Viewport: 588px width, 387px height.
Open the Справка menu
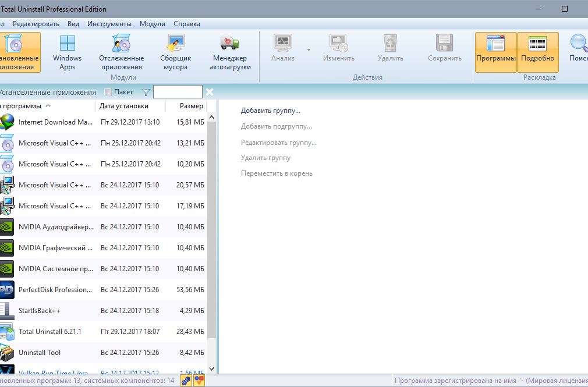point(187,24)
